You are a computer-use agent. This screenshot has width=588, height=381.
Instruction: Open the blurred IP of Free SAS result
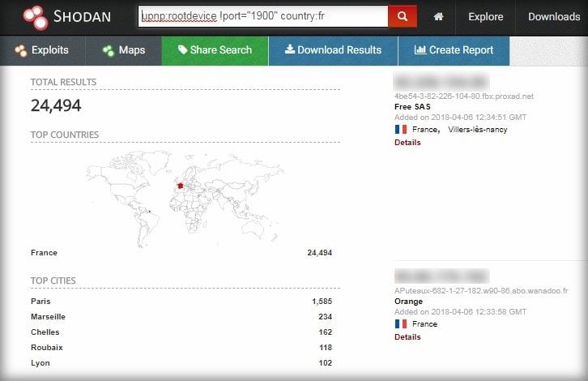tap(441, 81)
